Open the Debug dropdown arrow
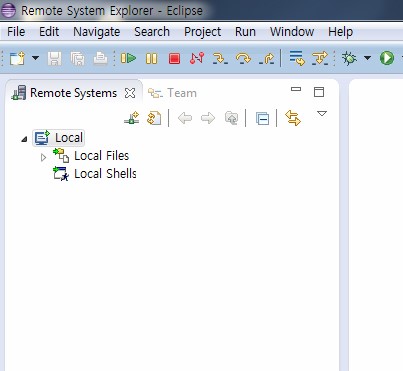This screenshot has width=403, height=371. pos(367,58)
